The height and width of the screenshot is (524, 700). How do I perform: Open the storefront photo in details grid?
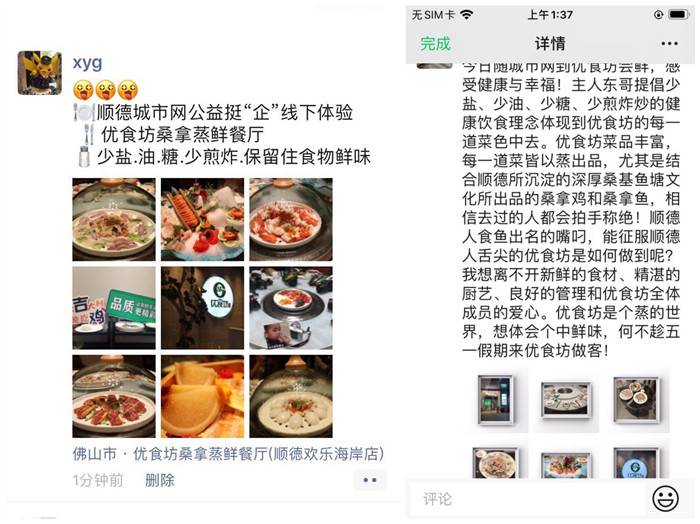[x=496, y=399]
